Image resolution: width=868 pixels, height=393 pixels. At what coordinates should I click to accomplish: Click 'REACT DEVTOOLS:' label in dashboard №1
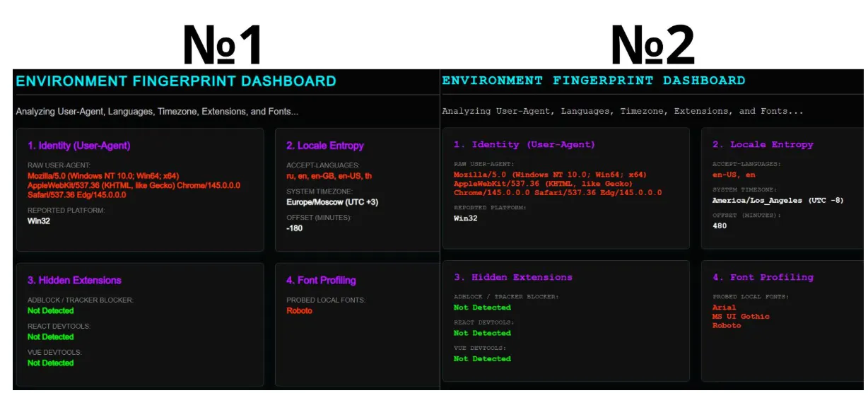pos(59,327)
